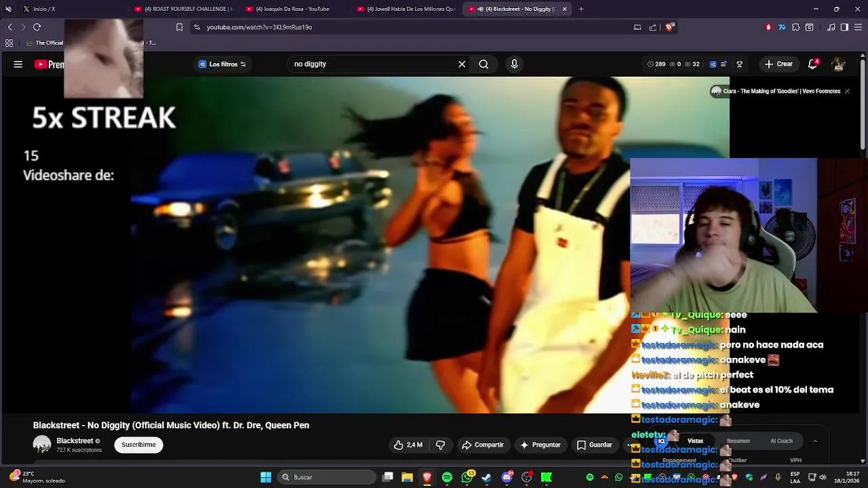Dismiss the Ciara Vevo Footnotes card
The height and width of the screenshot is (488, 868).
(847, 91)
